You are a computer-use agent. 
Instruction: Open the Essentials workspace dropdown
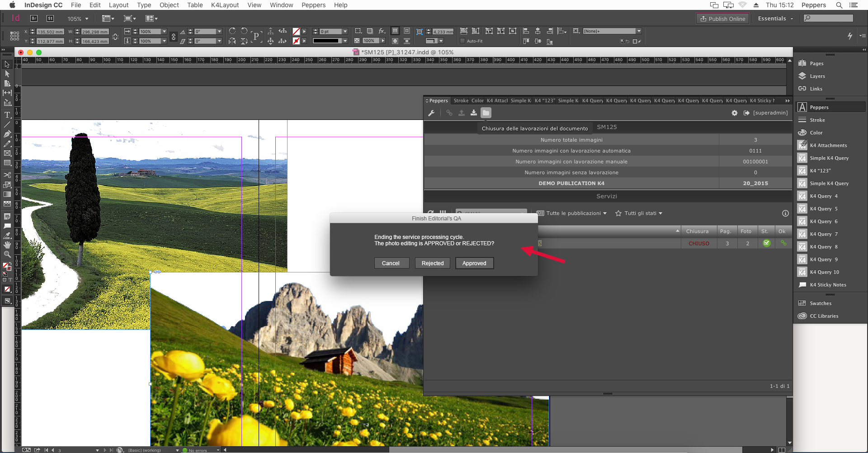(x=775, y=19)
